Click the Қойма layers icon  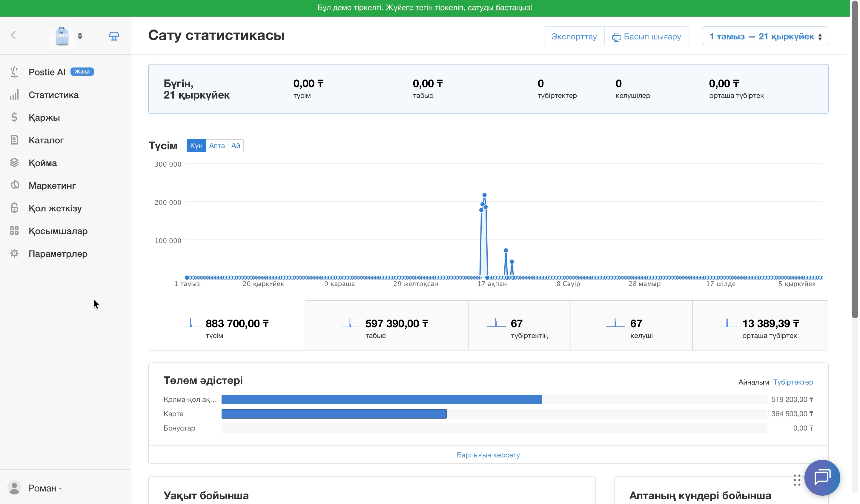pyautogui.click(x=14, y=163)
